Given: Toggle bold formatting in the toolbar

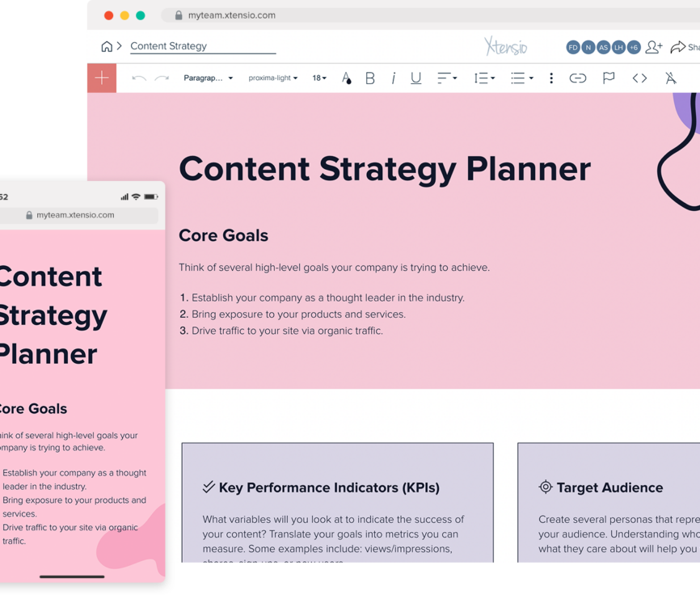Looking at the screenshot, I should pos(369,78).
